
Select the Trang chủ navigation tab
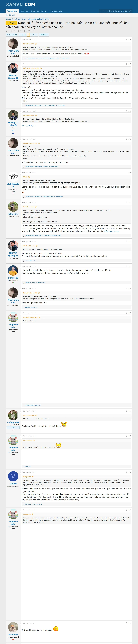12,11
